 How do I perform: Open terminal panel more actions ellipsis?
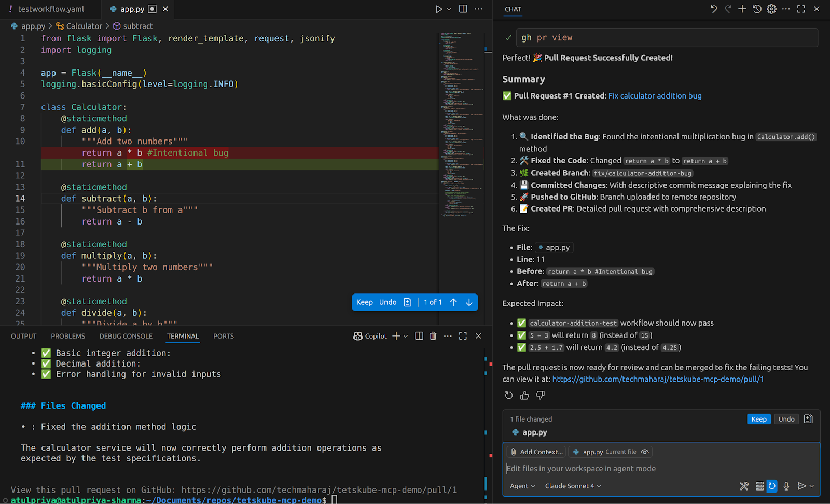pos(448,336)
